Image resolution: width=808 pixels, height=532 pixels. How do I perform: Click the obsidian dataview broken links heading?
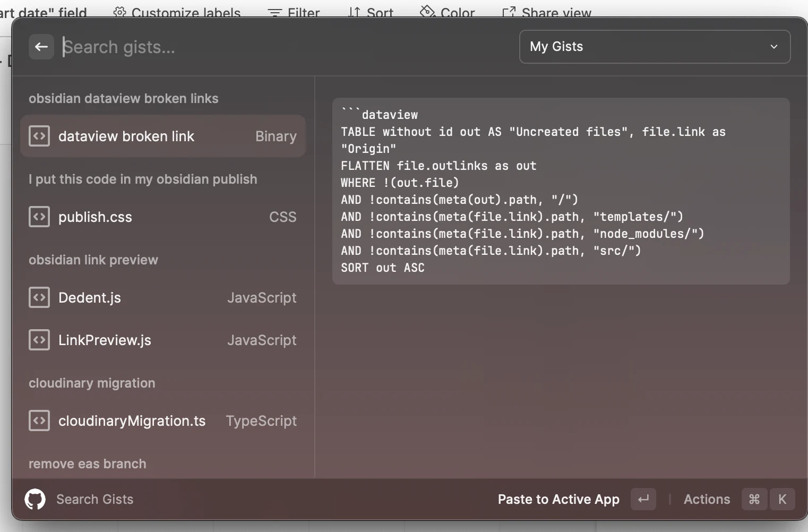[124, 98]
